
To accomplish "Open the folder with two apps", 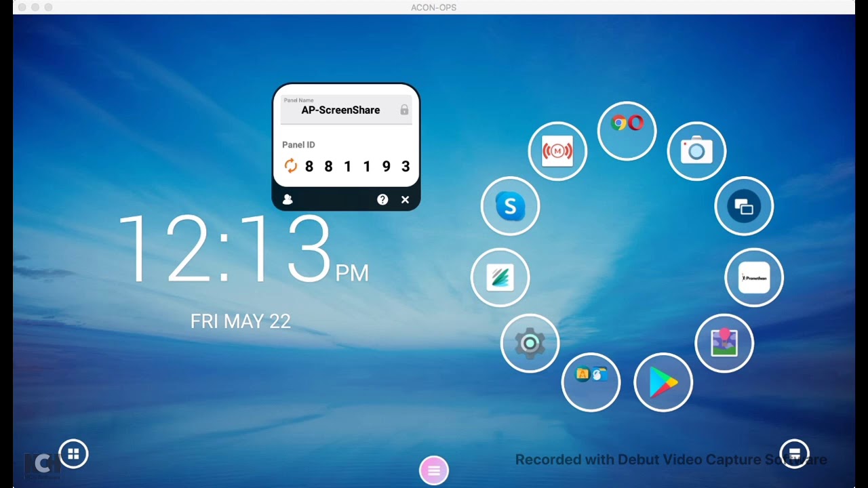I will [591, 382].
